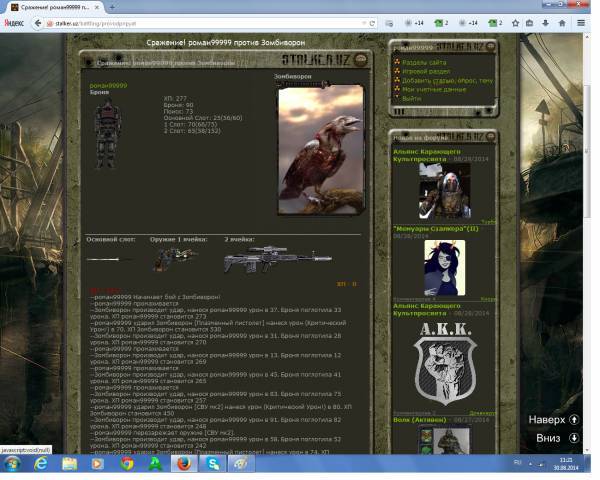Click the masked stalker forum avatar image
The image size is (600, 480).
445,191
